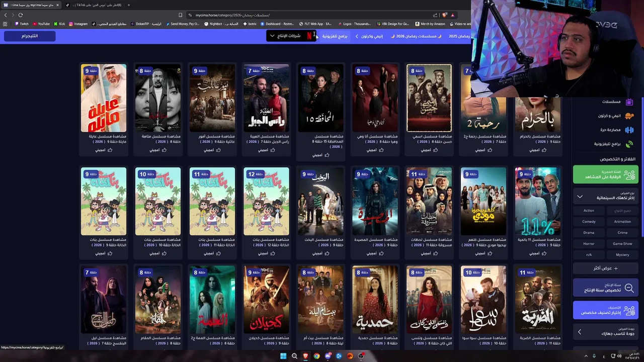
Task: Open a new browser tab
Action: click(x=128, y=5)
